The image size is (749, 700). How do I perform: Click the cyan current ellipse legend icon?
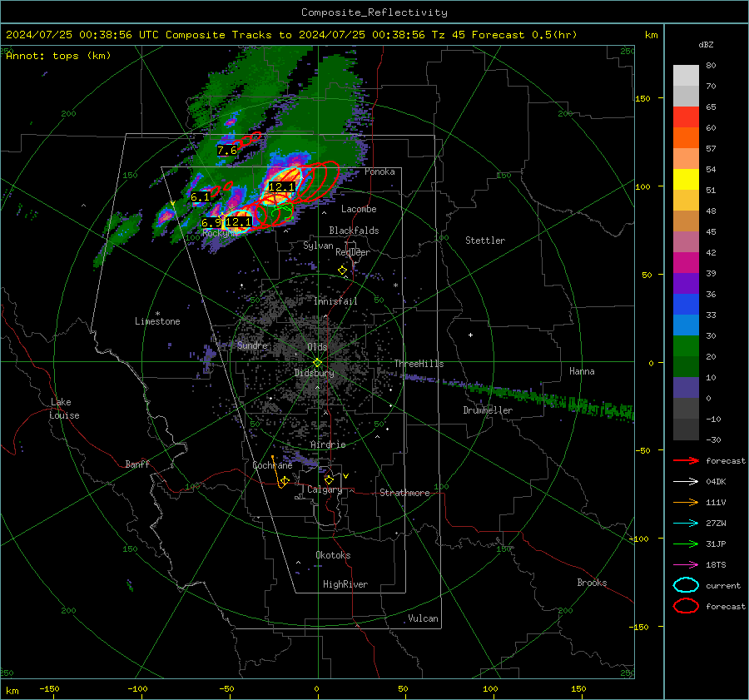tap(686, 585)
